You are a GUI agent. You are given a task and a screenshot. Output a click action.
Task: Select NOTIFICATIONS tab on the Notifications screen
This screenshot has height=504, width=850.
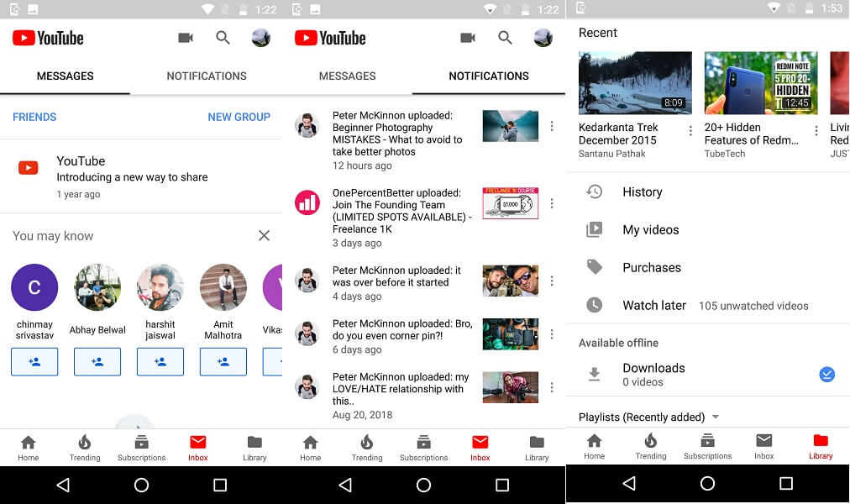coord(489,76)
